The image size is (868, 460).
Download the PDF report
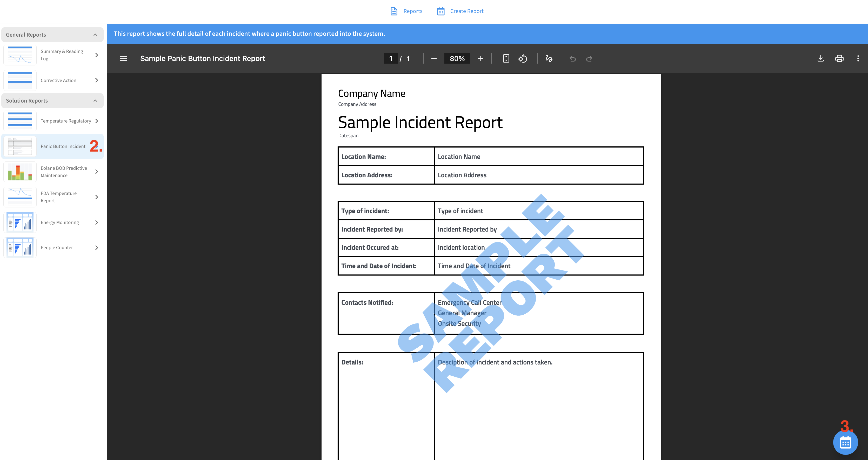(x=820, y=59)
